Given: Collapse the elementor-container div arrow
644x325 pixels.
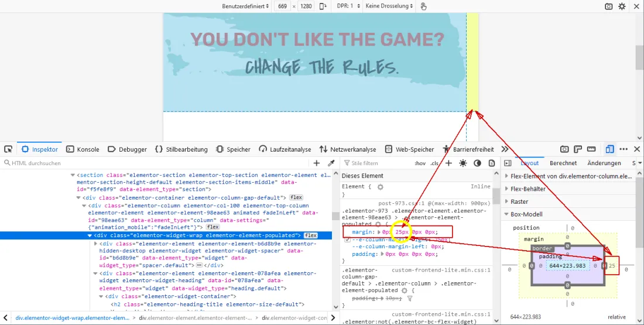Looking at the screenshot, I should click(78, 197).
